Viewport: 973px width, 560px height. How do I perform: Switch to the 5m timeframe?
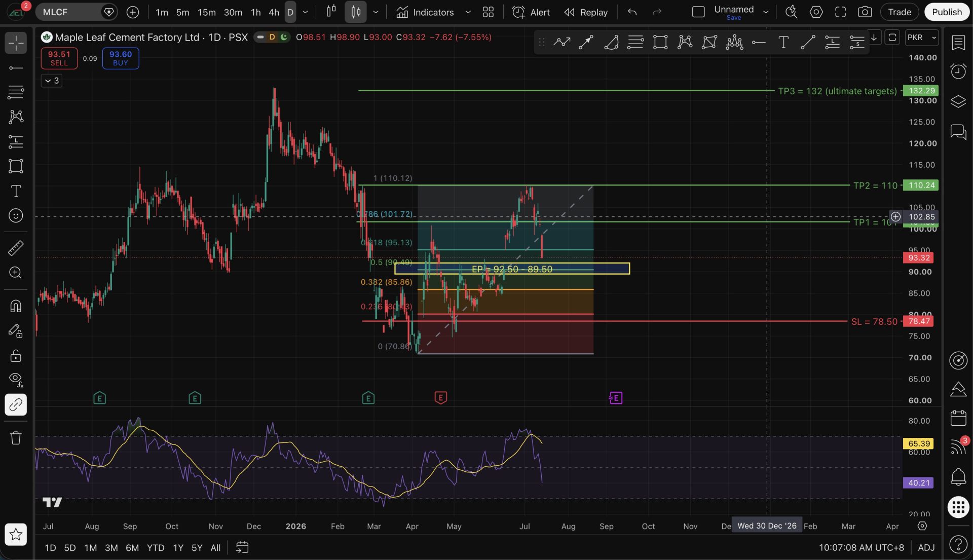click(x=182, y=12)
